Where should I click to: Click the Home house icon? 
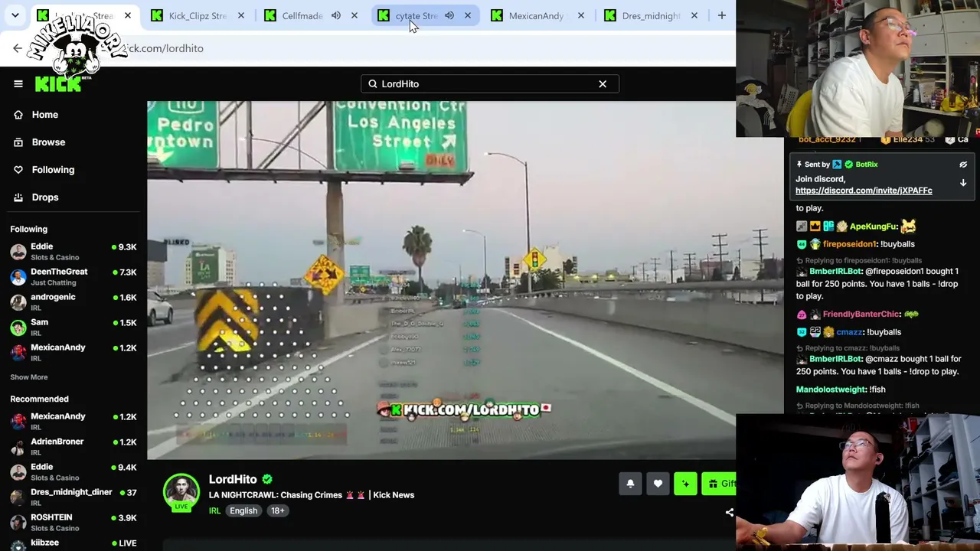(18, 115)
